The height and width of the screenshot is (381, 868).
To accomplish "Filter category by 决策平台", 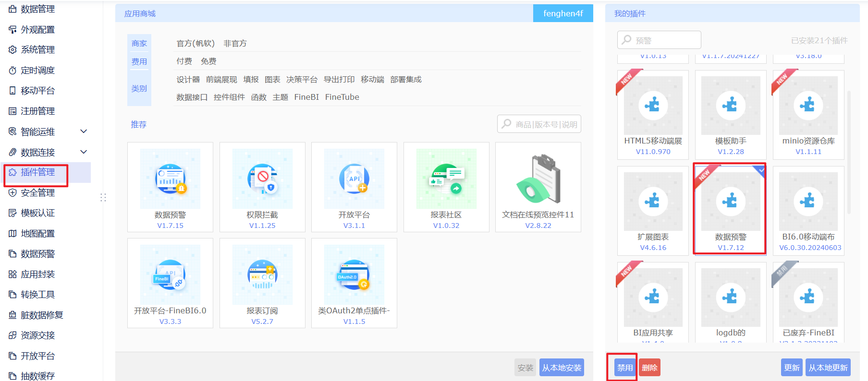I will click(x=302, y=79).
